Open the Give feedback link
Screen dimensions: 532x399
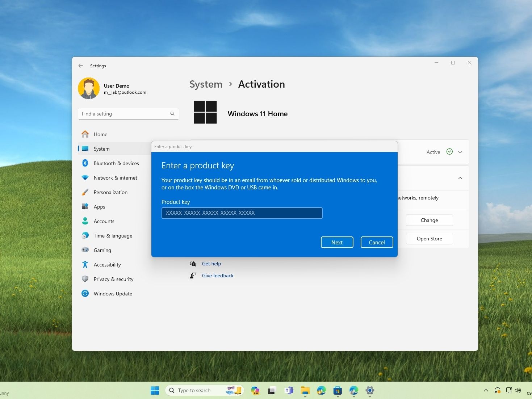tap(217, 275)
